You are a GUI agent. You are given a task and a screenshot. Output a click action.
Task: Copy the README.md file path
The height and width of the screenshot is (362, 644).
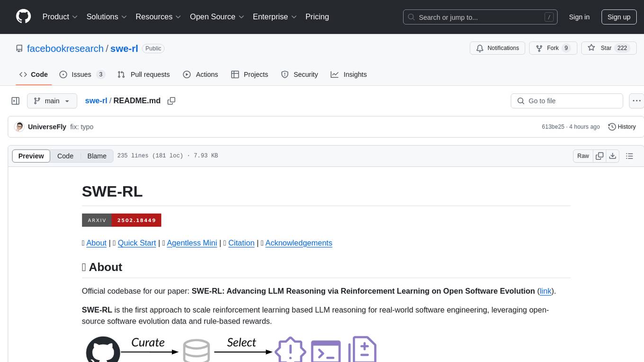point(171,100)
